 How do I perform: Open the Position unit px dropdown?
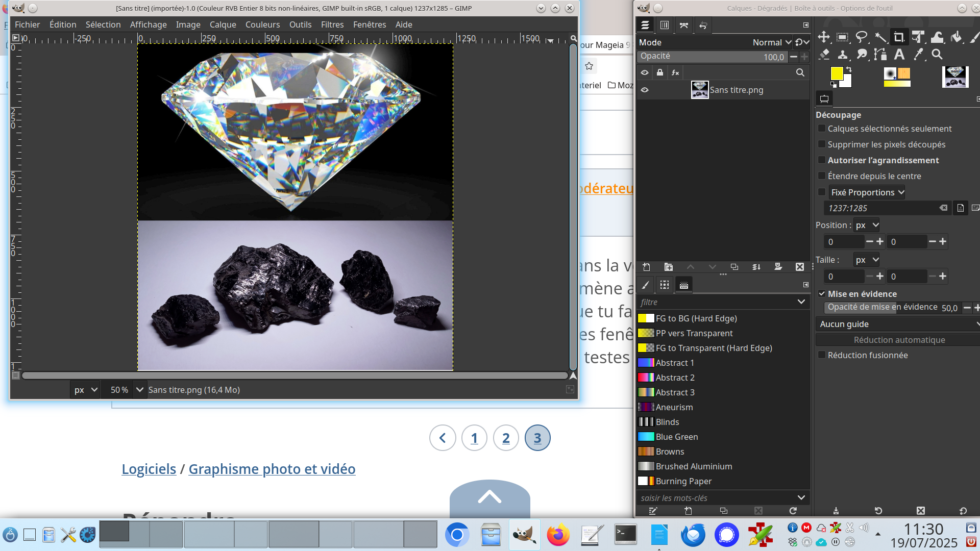pos(867,225)
